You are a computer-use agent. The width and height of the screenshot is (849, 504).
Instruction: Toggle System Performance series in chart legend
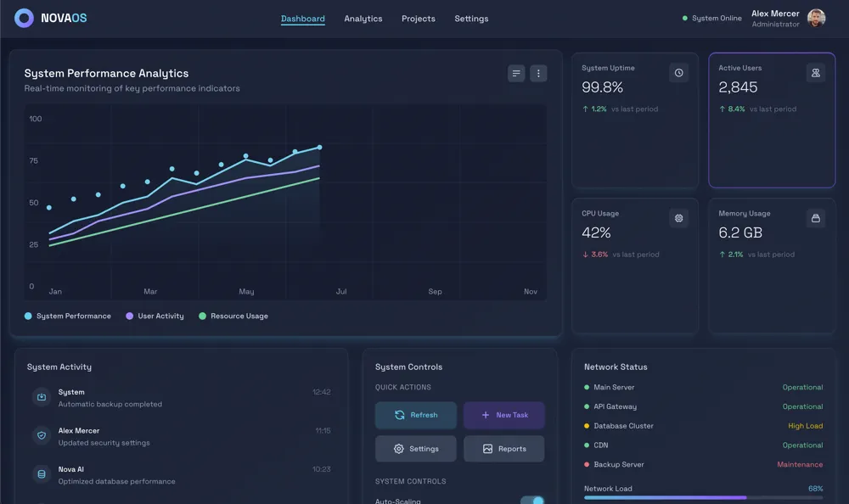[68, 316]
